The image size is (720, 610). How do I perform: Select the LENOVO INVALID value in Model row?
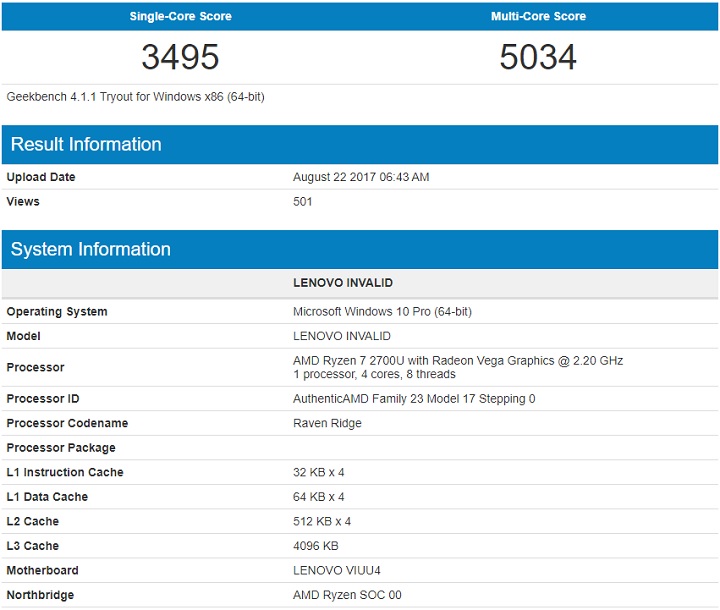click(342, 336)
